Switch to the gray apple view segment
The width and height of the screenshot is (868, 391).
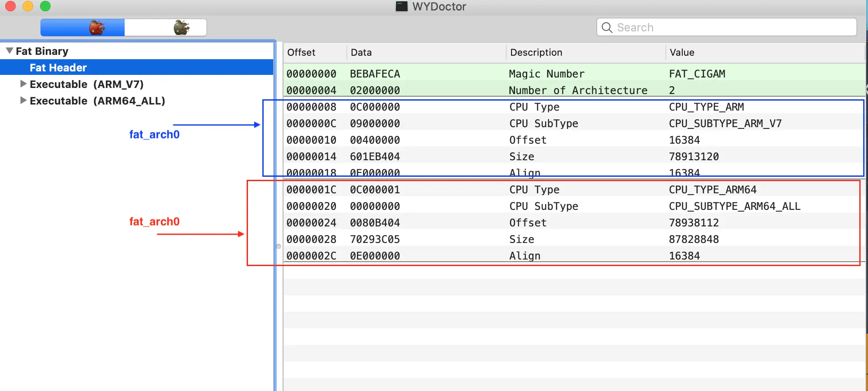(166, 27)
